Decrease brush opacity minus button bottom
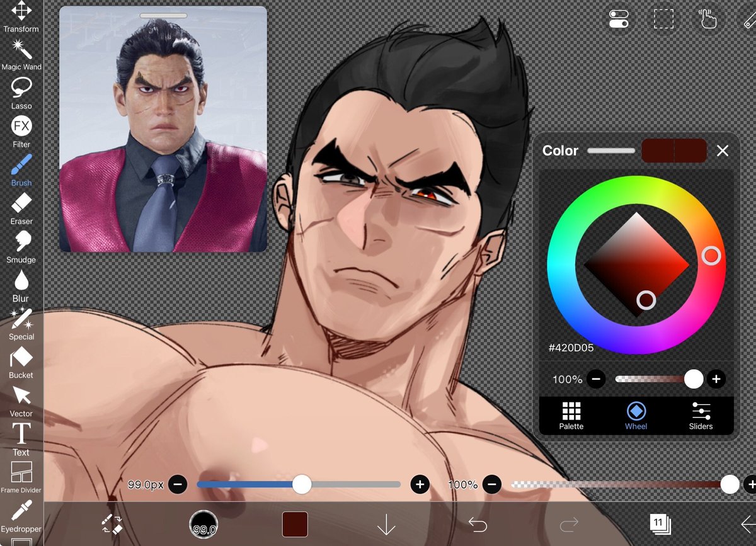This screenshot has height=546, width=756. point(491,484)
